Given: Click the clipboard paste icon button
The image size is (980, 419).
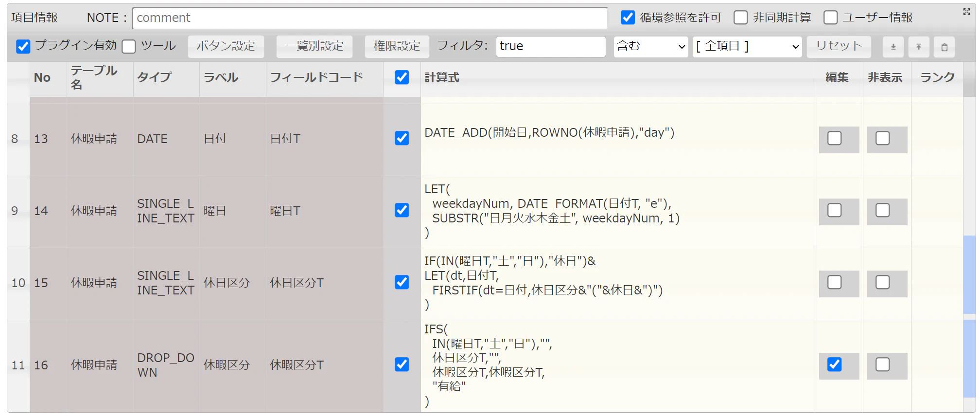Looking at the screenshot, I should pyautogui.click(x=945, y=47).
